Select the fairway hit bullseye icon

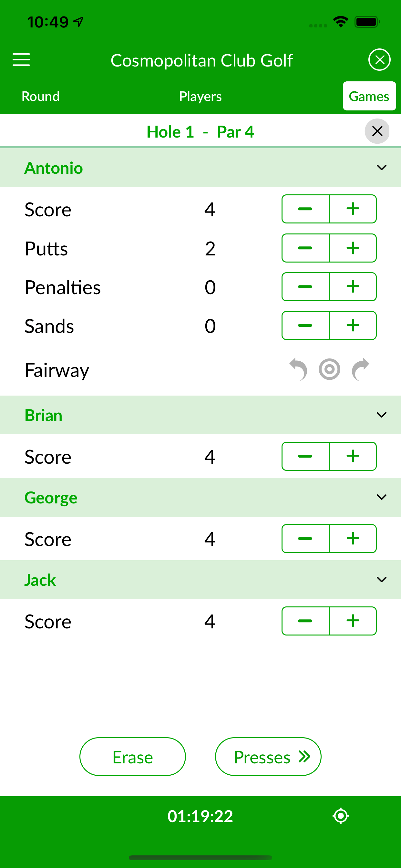[x=329, y=370]
